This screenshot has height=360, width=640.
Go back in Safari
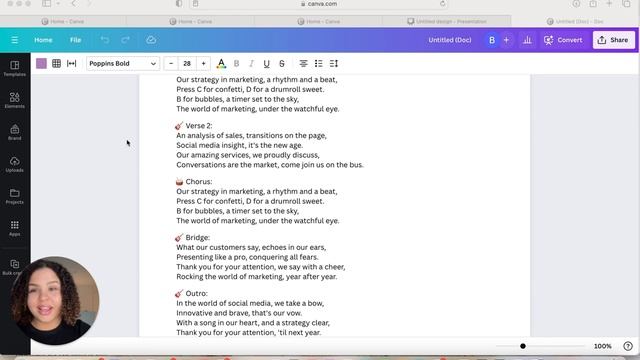click(73, 4)
